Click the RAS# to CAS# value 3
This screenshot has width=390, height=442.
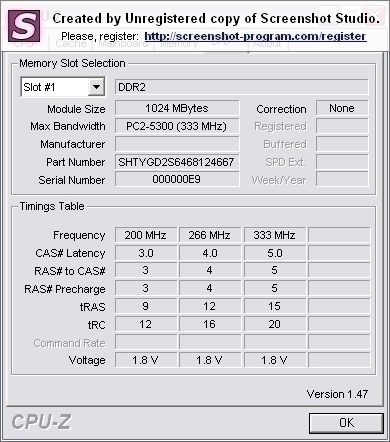coord(146,271)
